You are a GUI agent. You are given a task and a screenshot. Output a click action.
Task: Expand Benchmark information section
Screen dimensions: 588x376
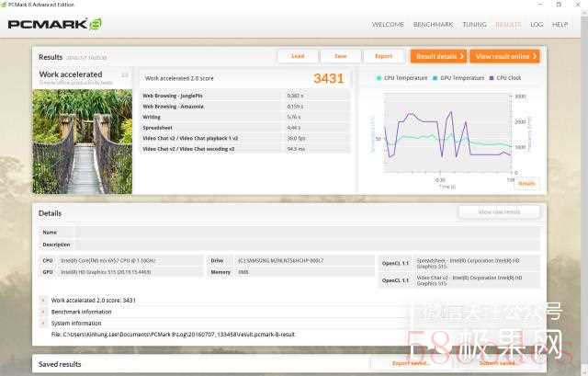[43, 312]
